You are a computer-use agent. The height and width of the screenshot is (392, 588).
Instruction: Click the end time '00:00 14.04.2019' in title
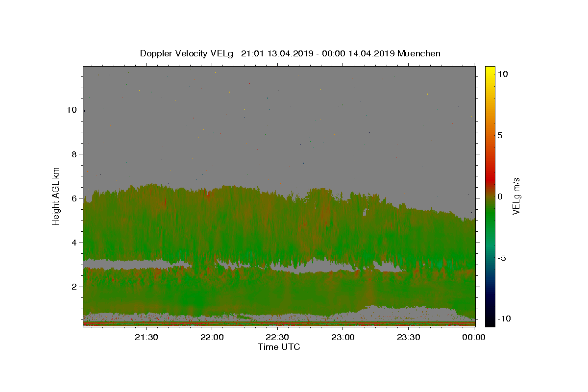357,53
